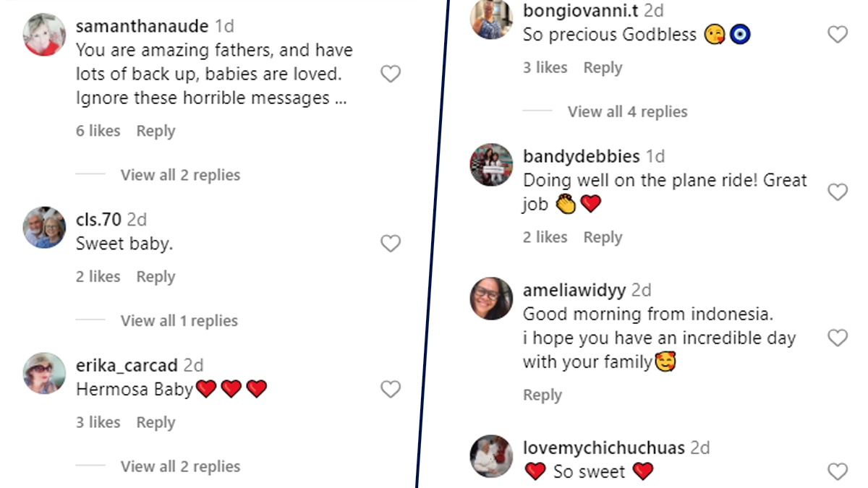View all 2 replies under samanthanaude
This screenshot has width=868, height=488.
180,175
